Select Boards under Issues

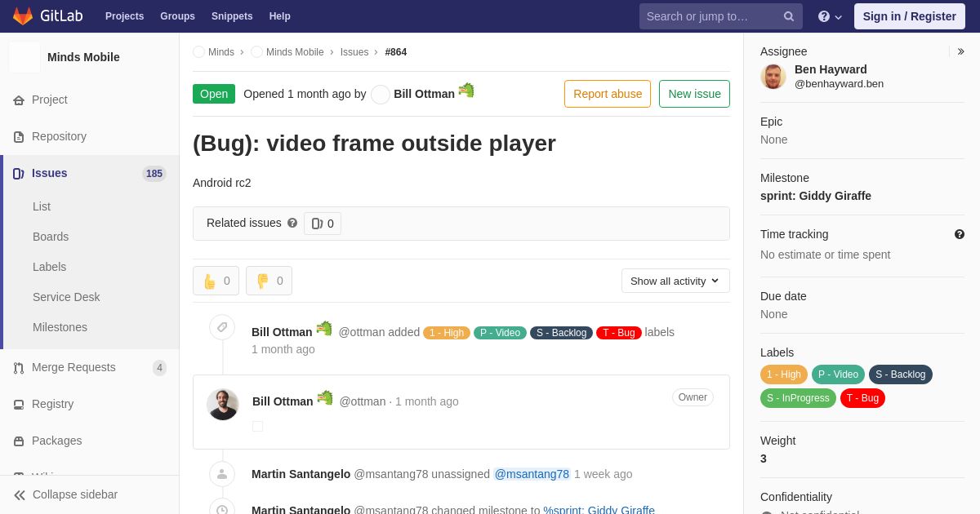pos(51,237)
